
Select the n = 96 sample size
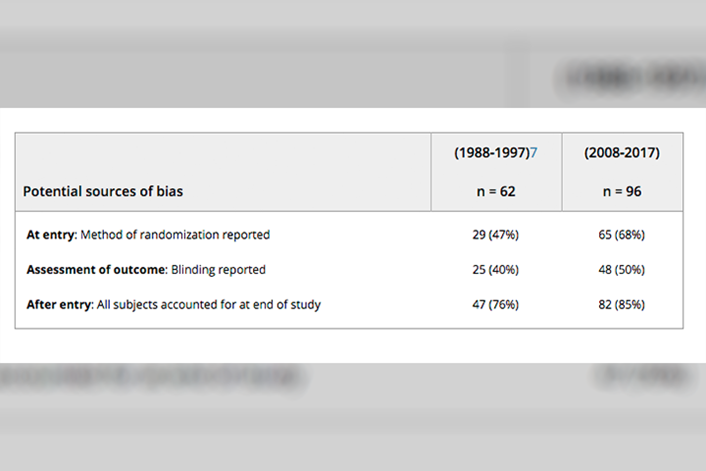(622, 191)
